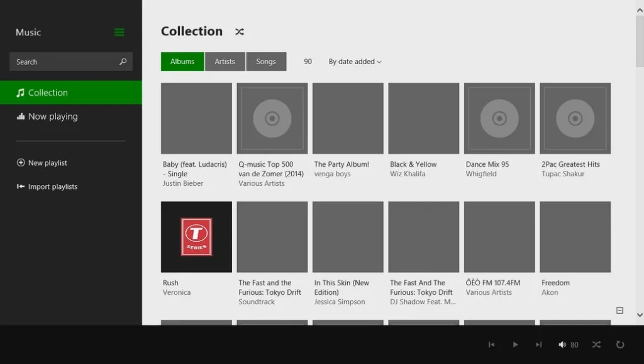This screenshot has width=644, height=364.
Task: Click the music note icon beside Collection
Action: (20, 93)
